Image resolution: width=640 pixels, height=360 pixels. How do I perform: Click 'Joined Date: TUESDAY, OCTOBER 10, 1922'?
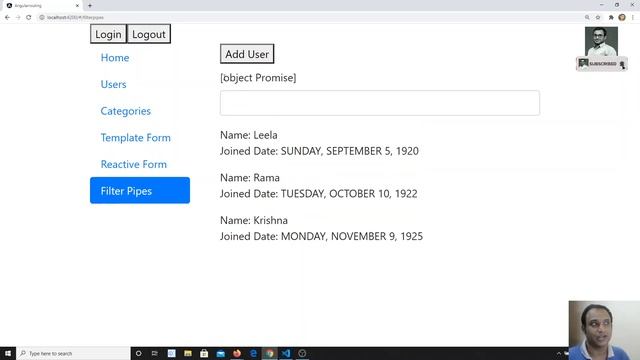[x=319, y=193]
